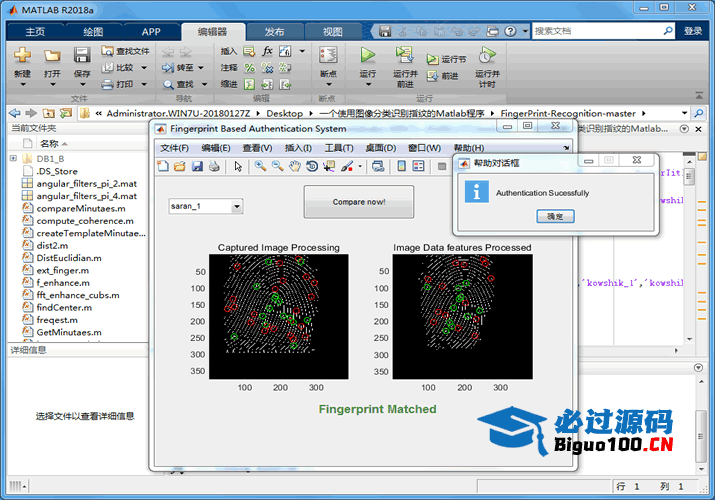Select the Rotate 3D tool in figure toolbar
715x500 pixels.
(x=311, y=167)
